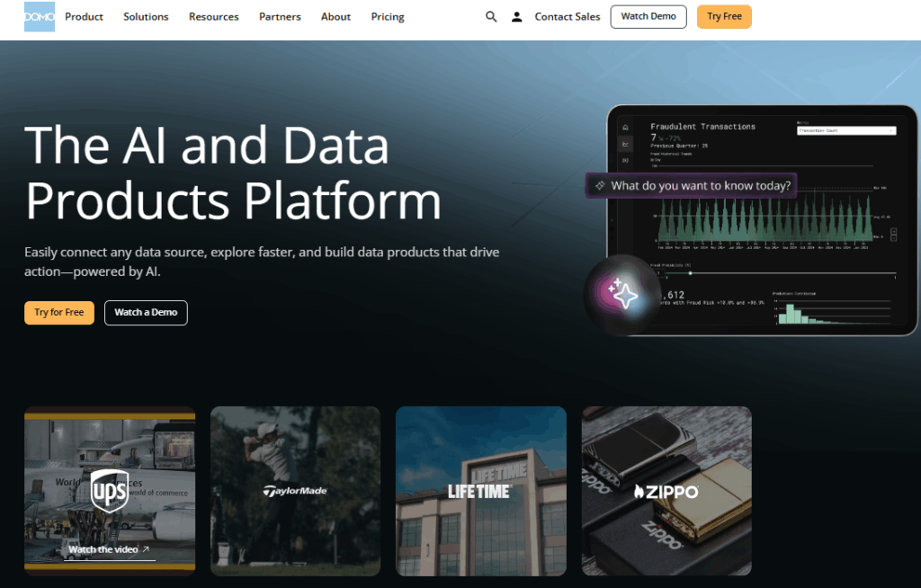Open the search magnifier icon
This screenshot has width=921, height=588.
[x=491, y=16]
